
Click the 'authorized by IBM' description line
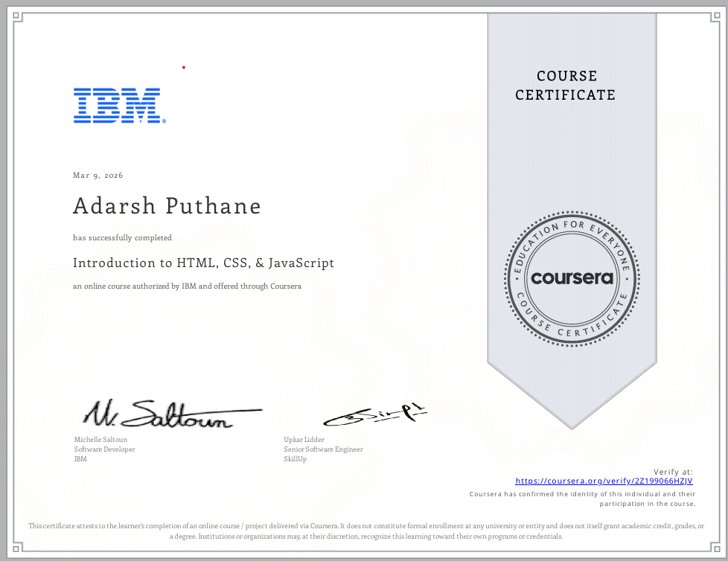187,286
